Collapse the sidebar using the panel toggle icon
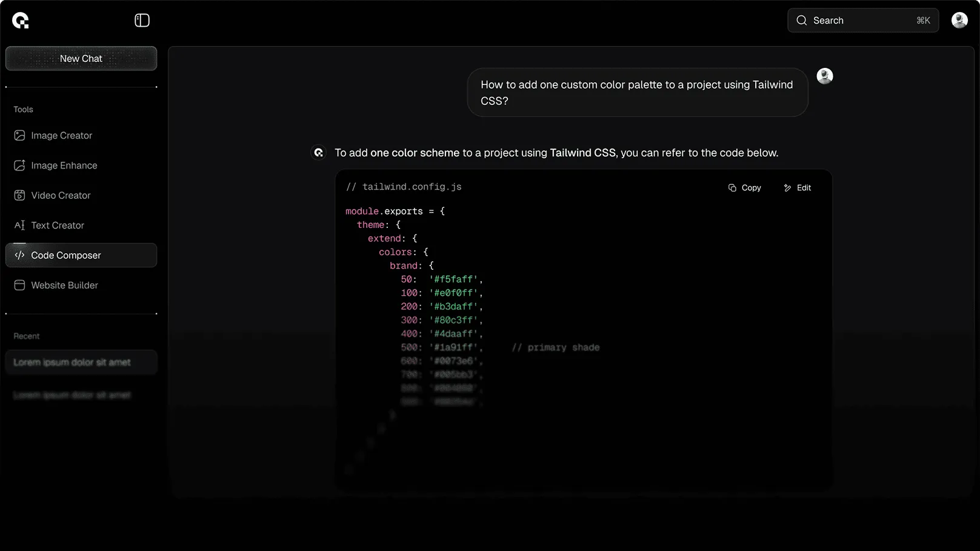The width and height of the screenshot is (980, 551). 142,19
